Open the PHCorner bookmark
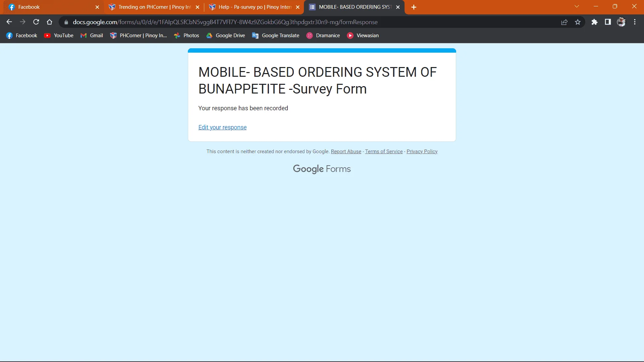644x362 pixels. (139, 36)
